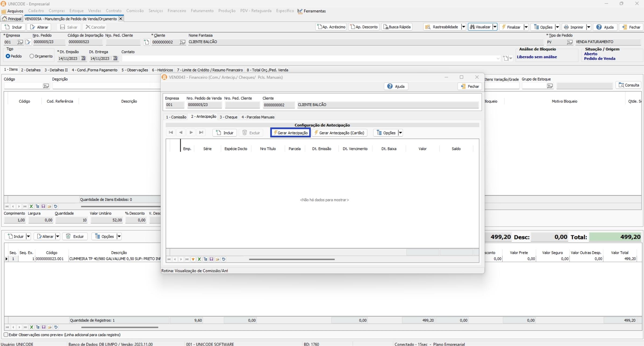Click the Tipo de Pedido lookup icon
The width and height of the screenshot is (644, 346).
click(x=569, y=42)
